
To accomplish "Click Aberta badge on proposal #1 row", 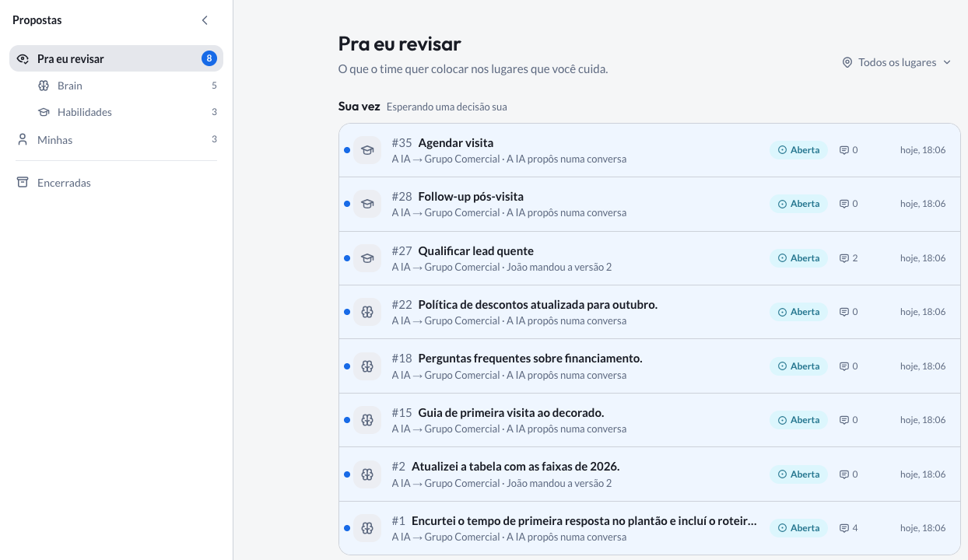I will [x=798, y=528].
